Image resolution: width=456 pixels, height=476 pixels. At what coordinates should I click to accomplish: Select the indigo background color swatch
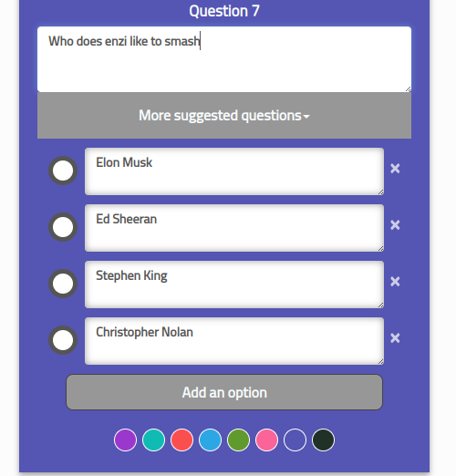(295, 440)
